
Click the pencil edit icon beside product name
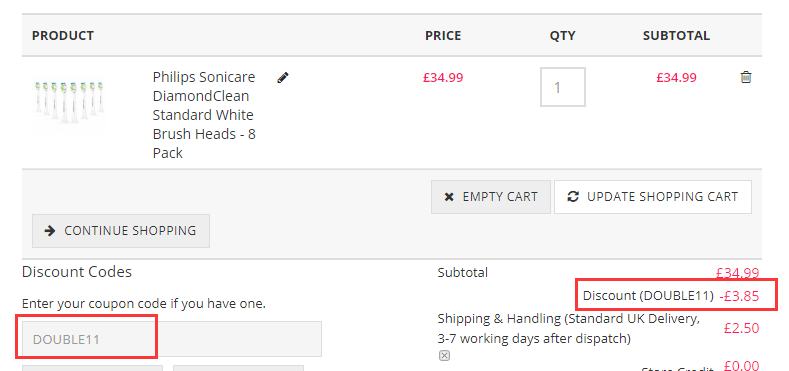click(x=283, y=78)
